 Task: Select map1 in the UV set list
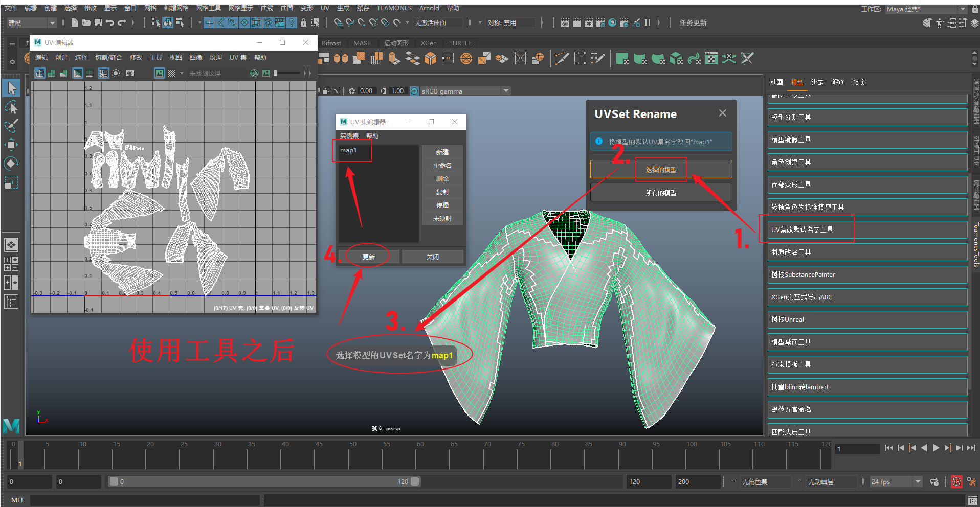click(x=348, y=150)
